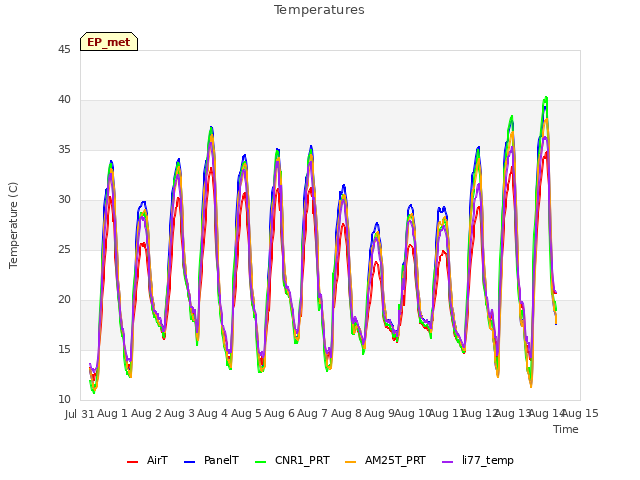Click the Aug 15 x-axis tick label
The height and width of the screenshot is (480, 640).
coord(582,413)
